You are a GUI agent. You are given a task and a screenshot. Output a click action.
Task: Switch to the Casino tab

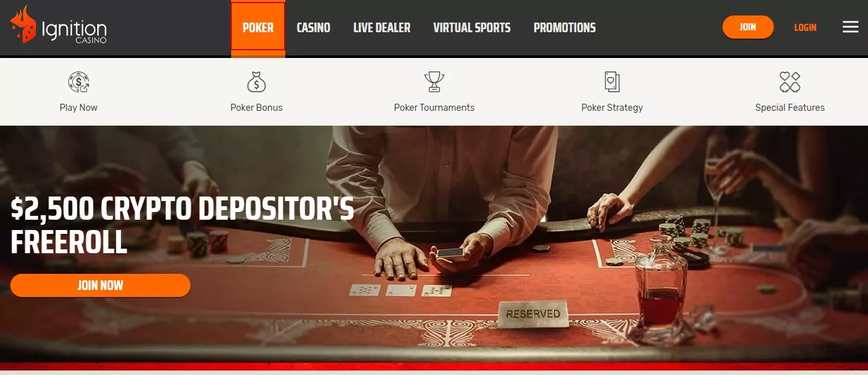pyautogui.click(x=314, y=28)
